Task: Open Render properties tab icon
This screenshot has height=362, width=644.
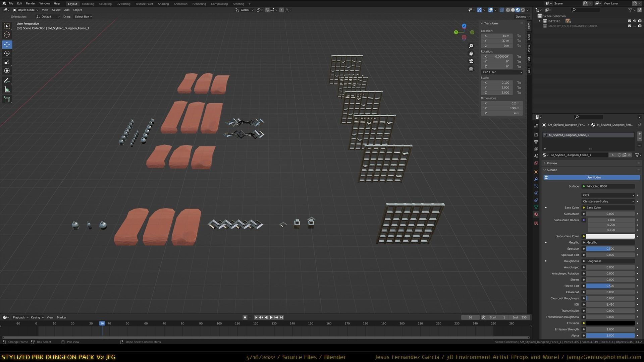Action: (536, 135)
